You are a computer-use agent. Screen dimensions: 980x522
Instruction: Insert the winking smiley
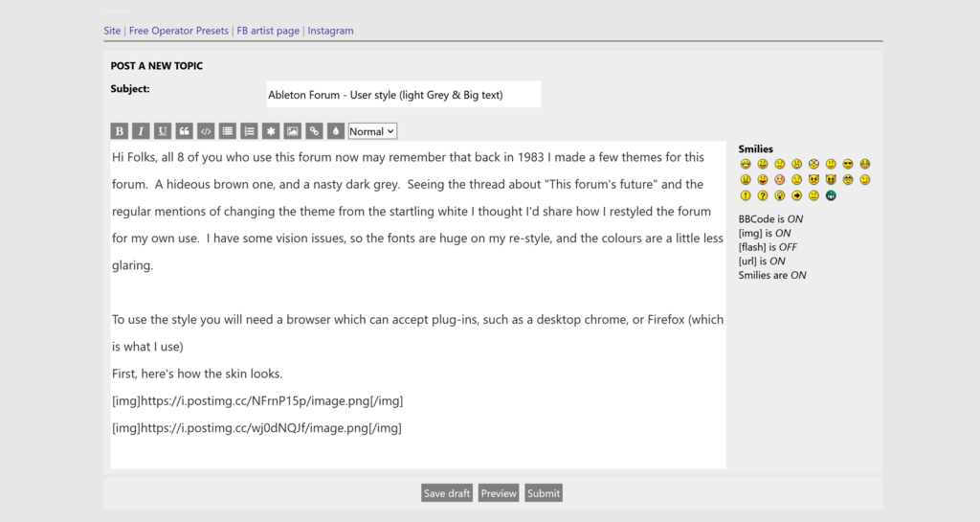865,179
